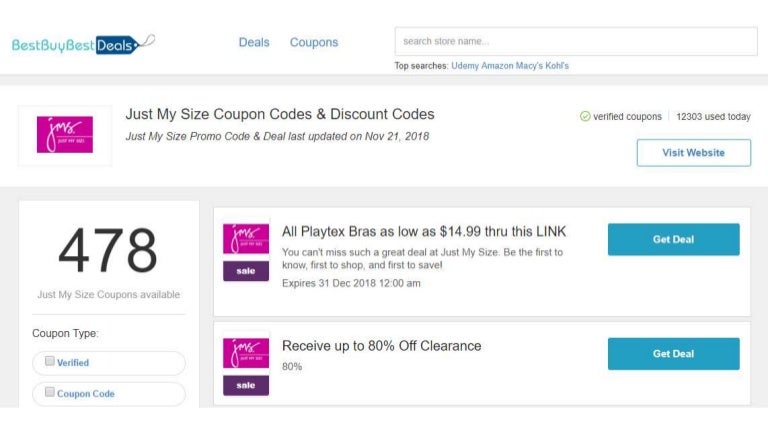Open the All Playtex Bras deal title
The image size is (768, 432).
click(424, 232)
